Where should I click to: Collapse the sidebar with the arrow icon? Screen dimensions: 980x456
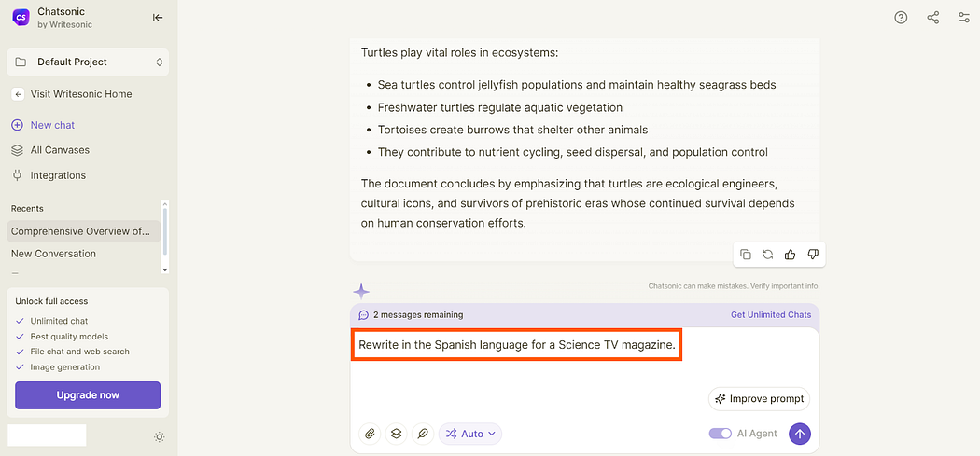point(158,18)
